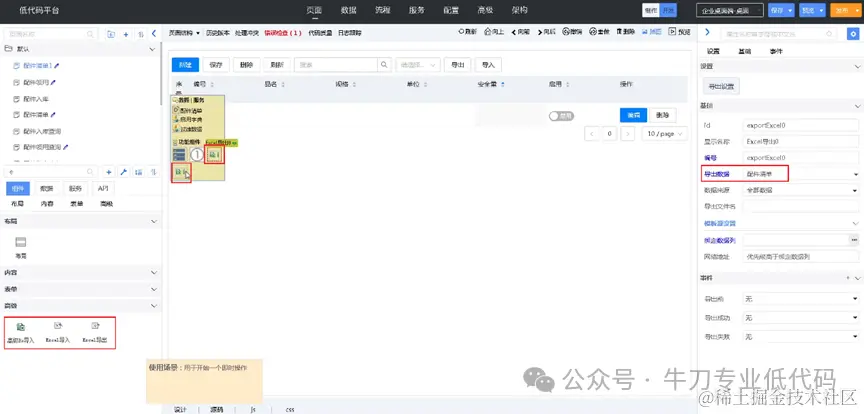The height and width of the screenshot is (414, 864).
Task: Switch to the 源码 tab at the bottom
Action: (217, 410)
